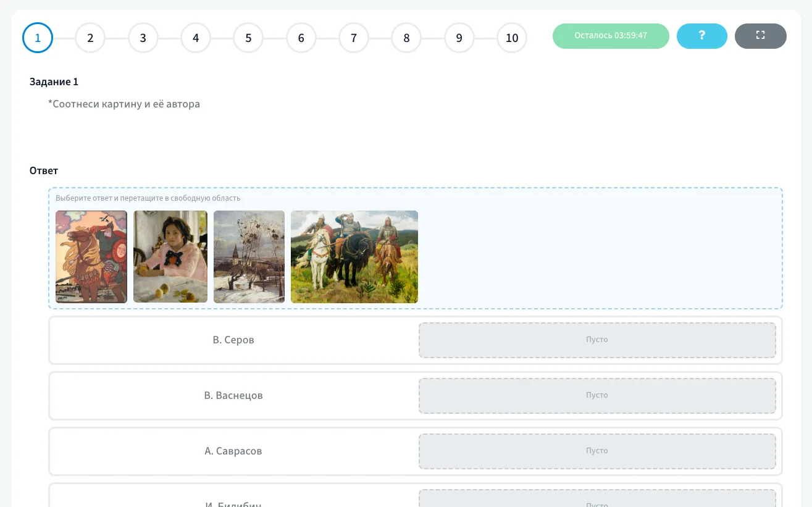812x507 pixels.
Task: Click the empty slot beside В. Васнецов
Action: [597, 396]
